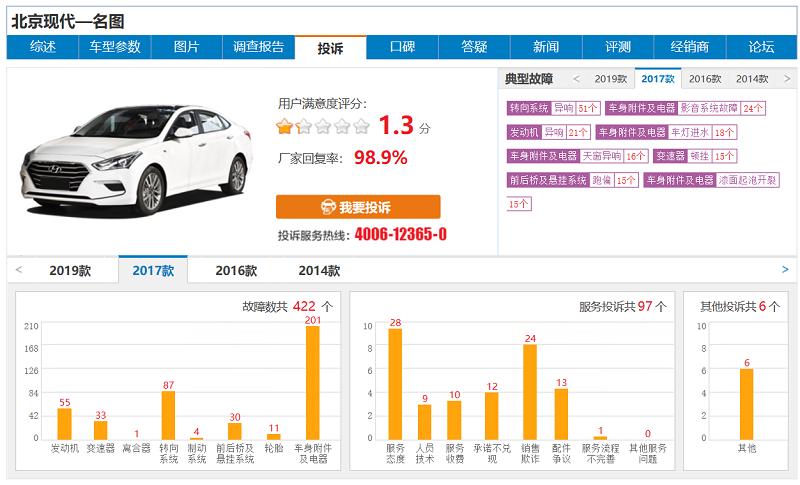Click the 转向系统 bar showing 87

click(x=168, y=415)
